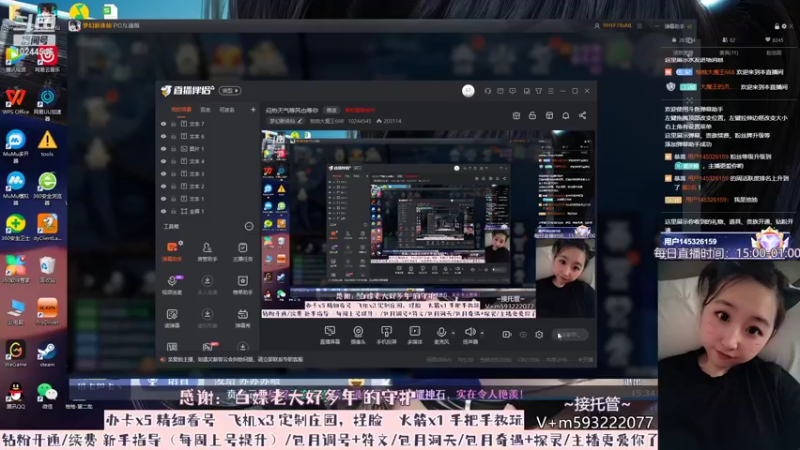
Task: Click the 手机投屏 phone cast icon
Action: (386, 335)
